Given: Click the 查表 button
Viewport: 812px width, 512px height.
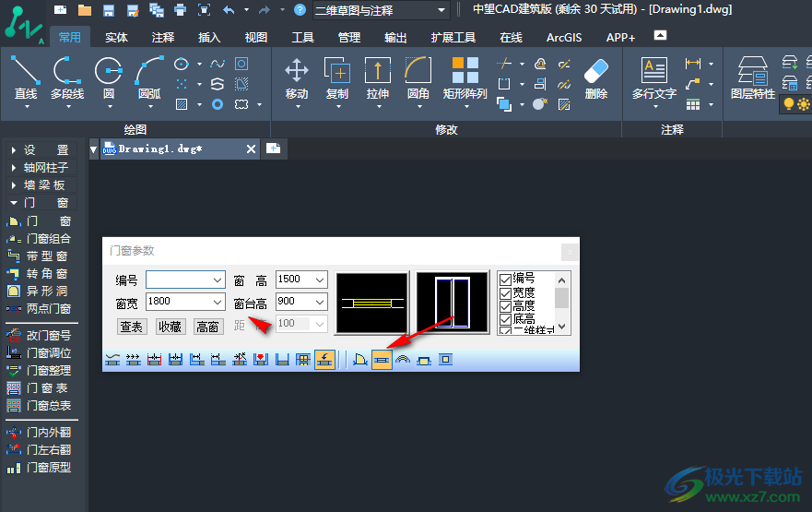Looking at the screenshot, I should tap(132, 327).
